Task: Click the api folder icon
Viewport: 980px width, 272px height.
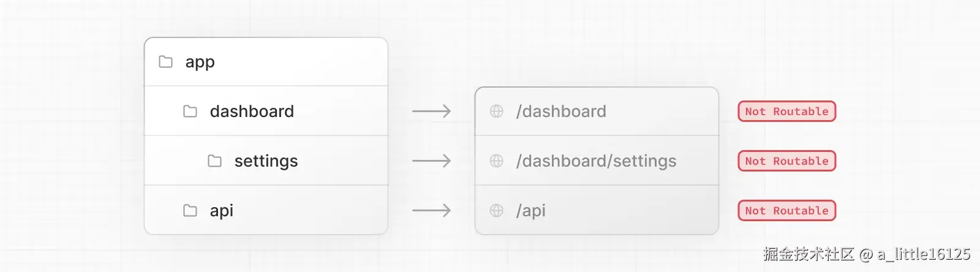Action: [190, 211]
